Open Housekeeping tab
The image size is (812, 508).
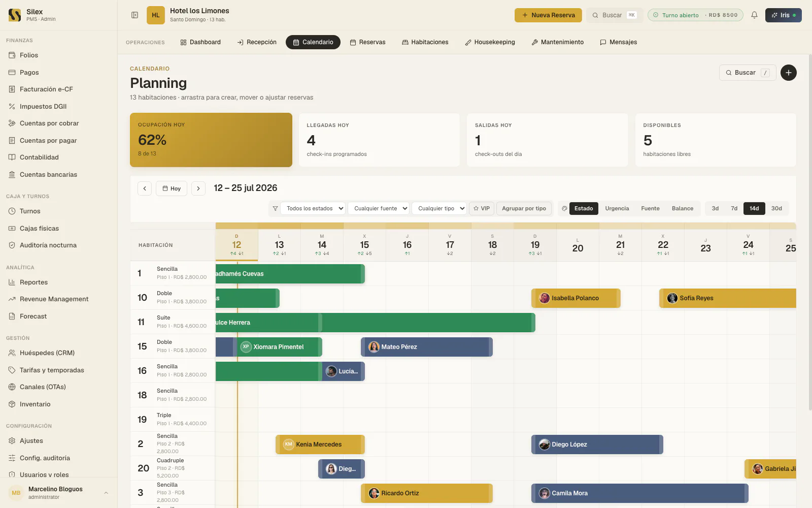(x=490, y=42)
